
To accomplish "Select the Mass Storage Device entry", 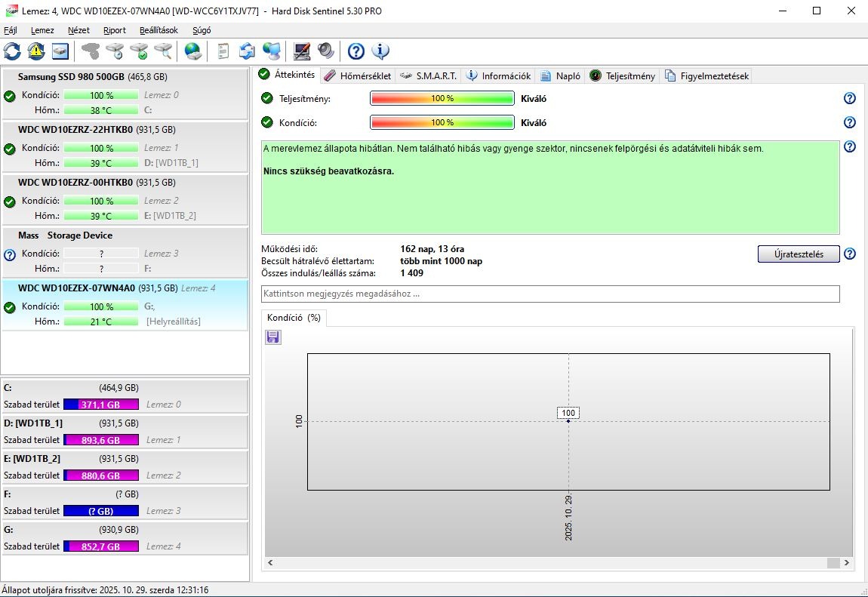I will click(x=125, y=252).
